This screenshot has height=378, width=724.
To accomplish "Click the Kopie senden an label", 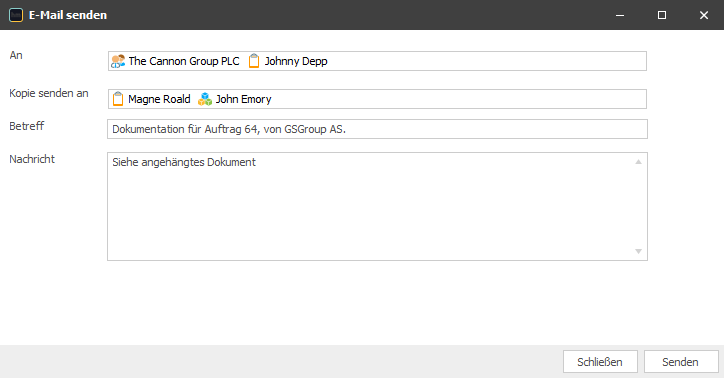I will coord(49,93).
